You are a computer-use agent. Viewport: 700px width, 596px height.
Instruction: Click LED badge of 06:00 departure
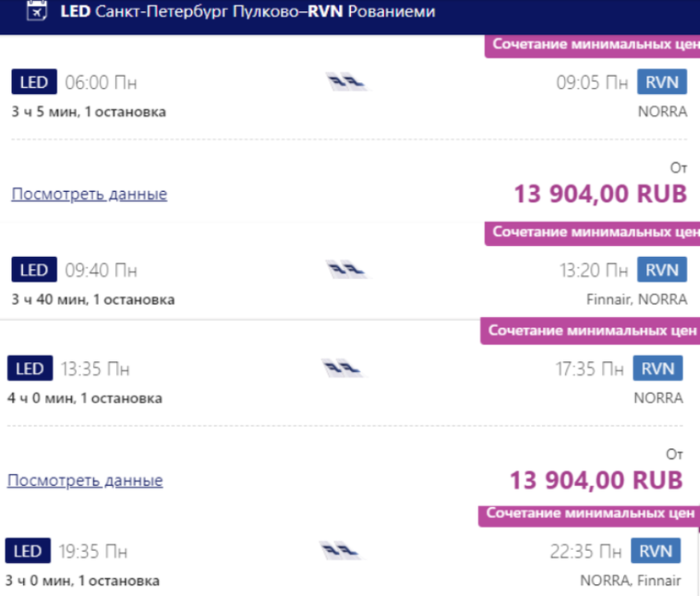tap(34, 83)
